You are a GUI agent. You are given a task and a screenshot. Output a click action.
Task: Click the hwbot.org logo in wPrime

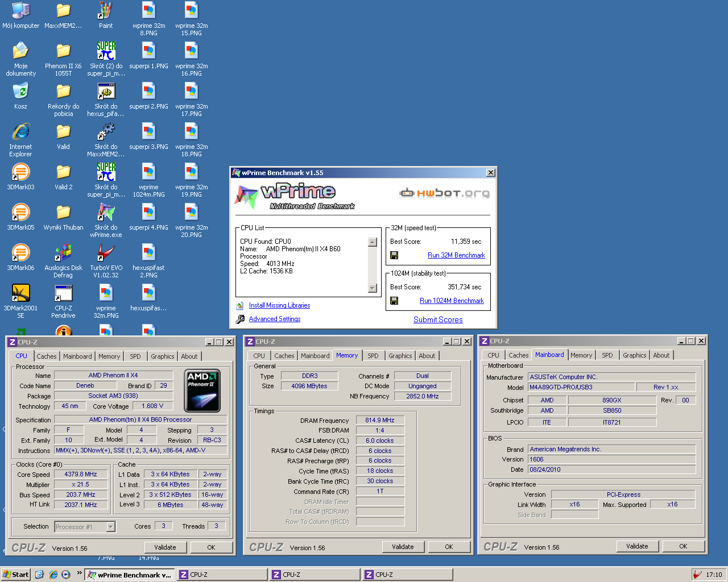pyautogui.click(x=444, y=193)
